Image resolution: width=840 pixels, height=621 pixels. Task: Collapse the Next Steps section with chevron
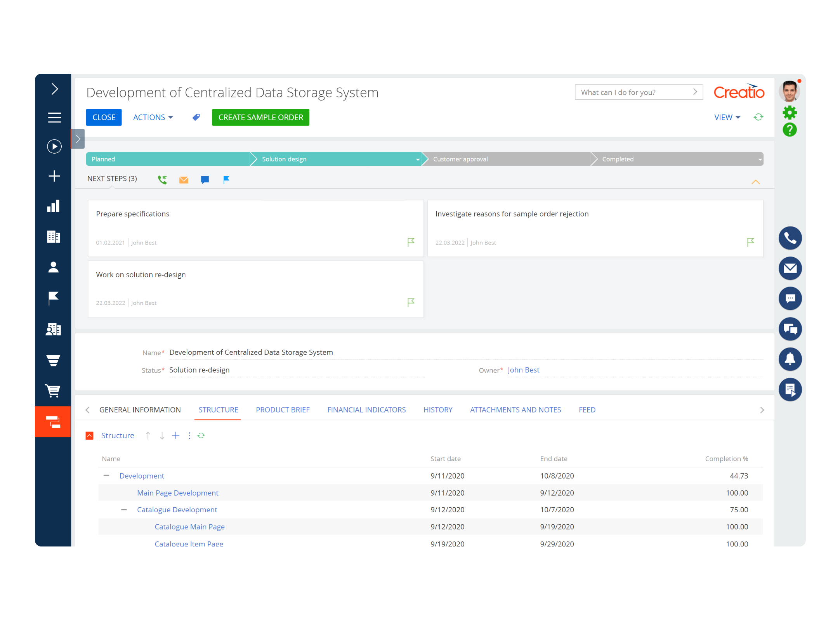click(x=755, y=182)
